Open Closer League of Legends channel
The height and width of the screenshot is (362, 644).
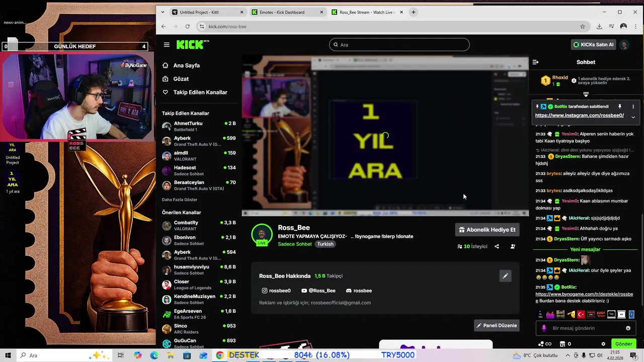[x=199, y=285]
